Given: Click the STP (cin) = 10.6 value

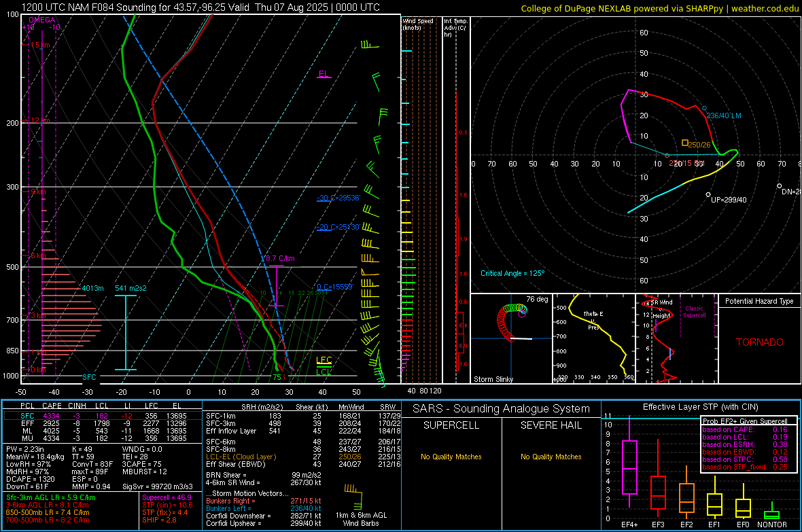Looking at the screenshot, I should click(x=167, y=505).
